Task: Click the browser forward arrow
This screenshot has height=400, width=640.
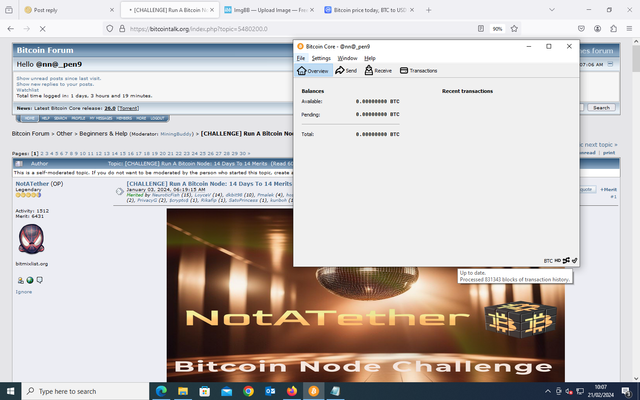Action: (27, 29)
